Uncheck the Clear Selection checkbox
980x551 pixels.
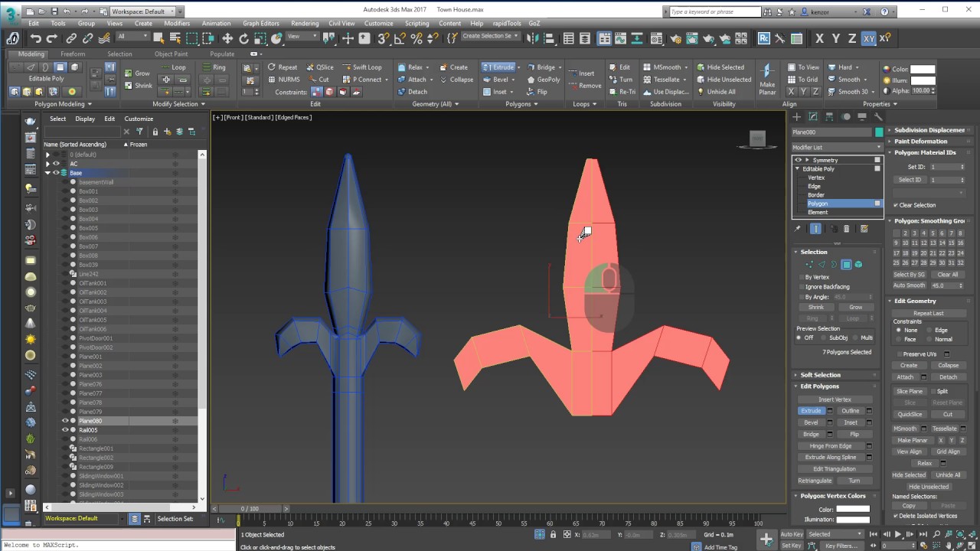coord(896,205)
